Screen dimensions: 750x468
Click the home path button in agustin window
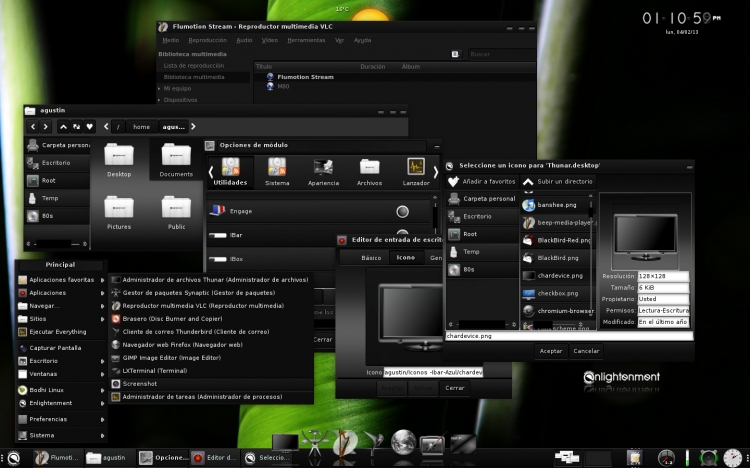click(141, 127)
